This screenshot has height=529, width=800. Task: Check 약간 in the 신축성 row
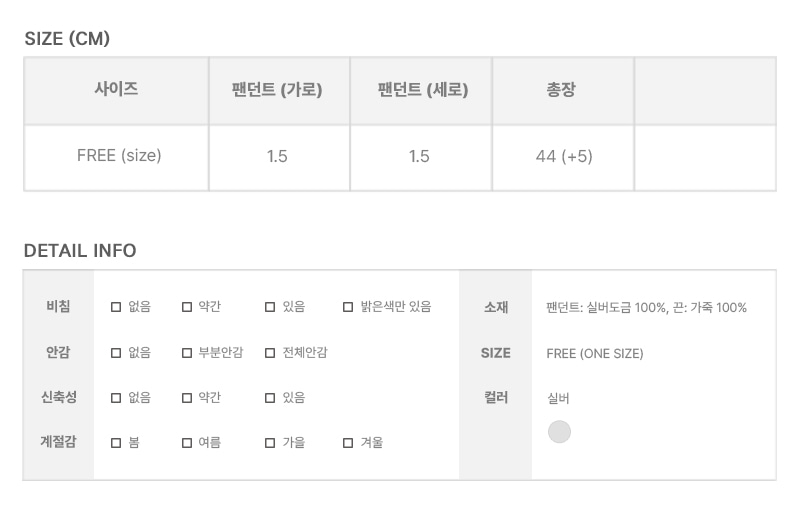point(187,397)
